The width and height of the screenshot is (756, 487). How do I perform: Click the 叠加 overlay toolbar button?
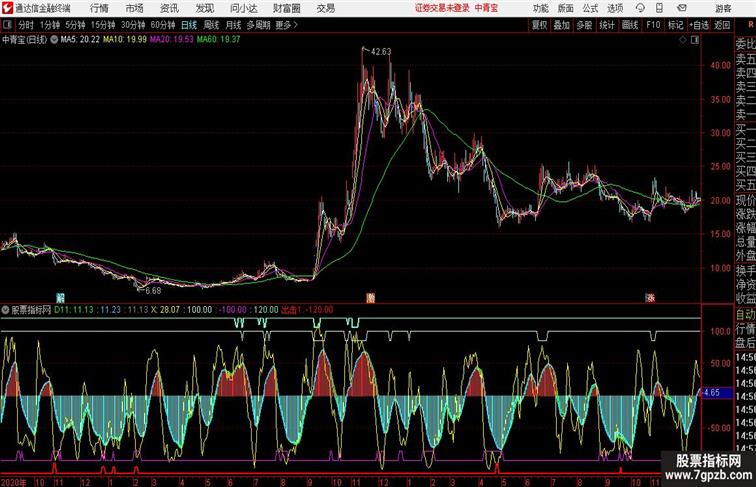click(561, 25)
